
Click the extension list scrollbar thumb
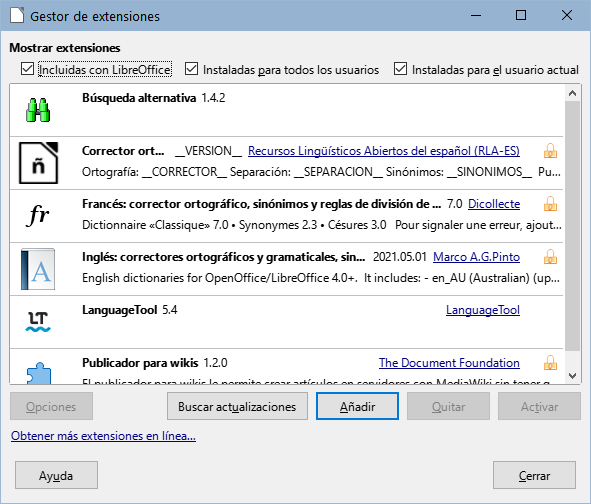point(573,225)
